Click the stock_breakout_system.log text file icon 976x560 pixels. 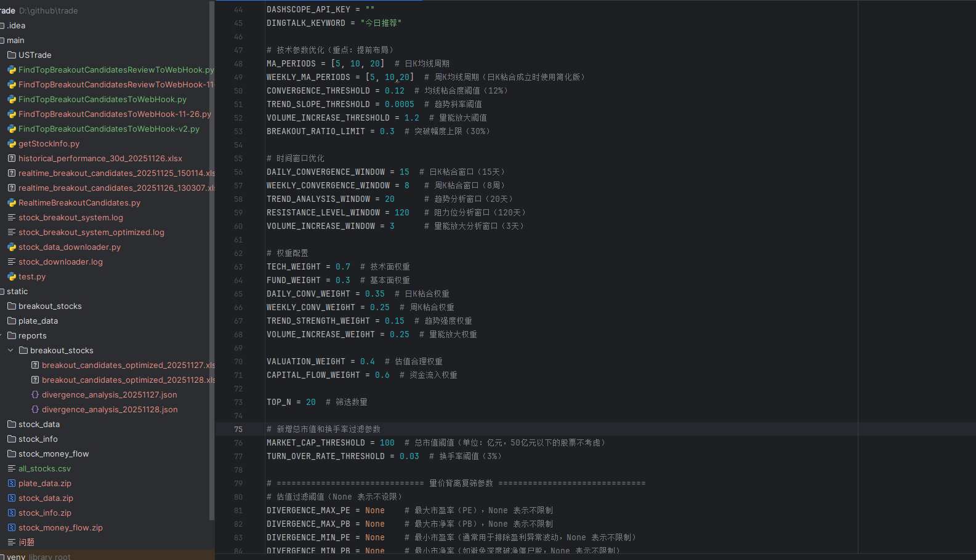(x=12, y=217)
